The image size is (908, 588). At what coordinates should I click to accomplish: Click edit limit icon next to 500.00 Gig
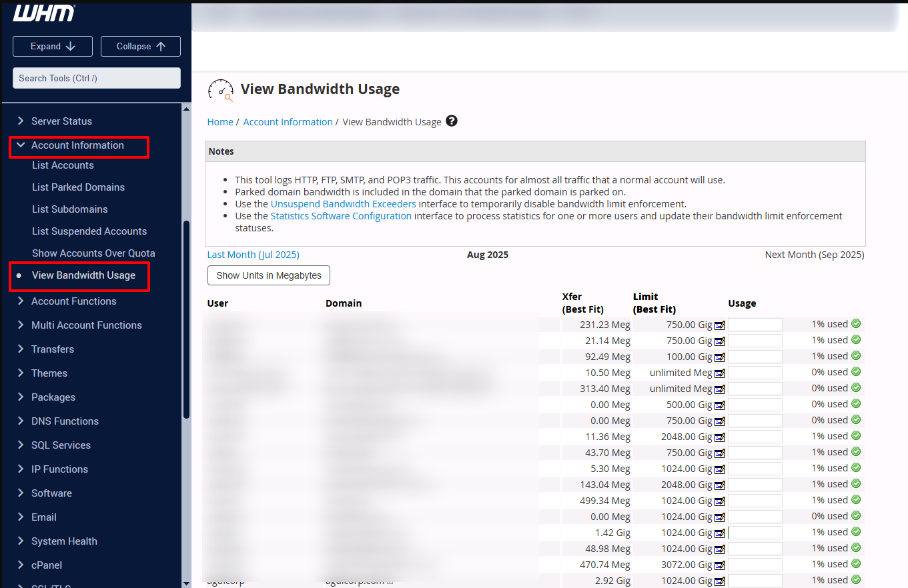719,405
